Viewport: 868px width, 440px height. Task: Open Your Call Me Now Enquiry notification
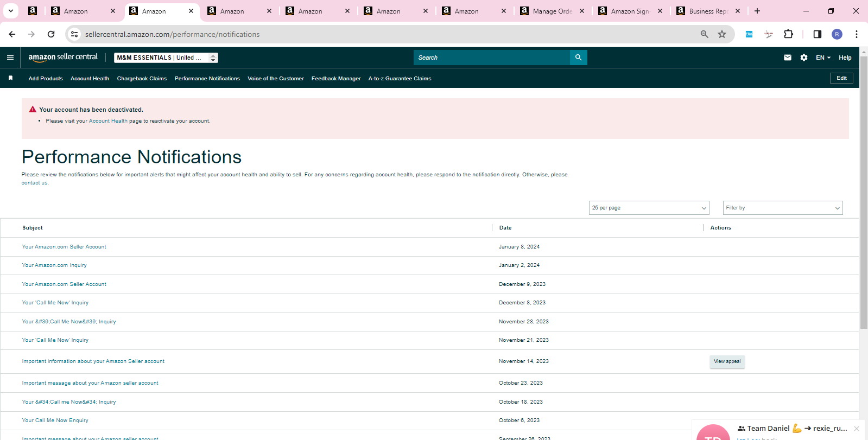(x=55, y=420)
